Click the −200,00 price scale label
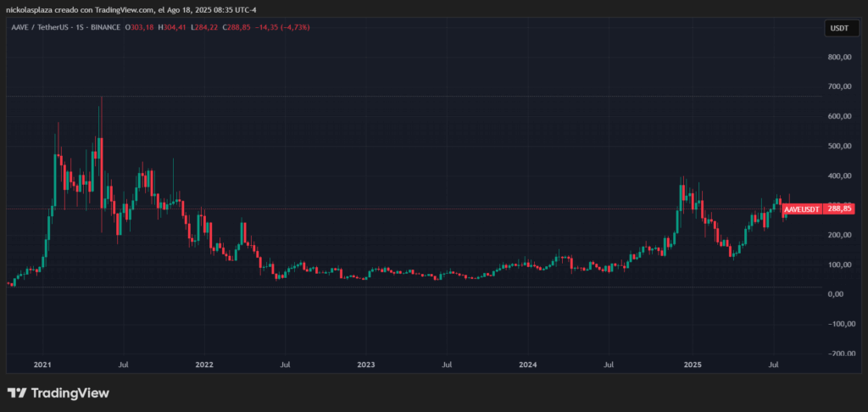 pyautogui.click(x=839, y=354)
